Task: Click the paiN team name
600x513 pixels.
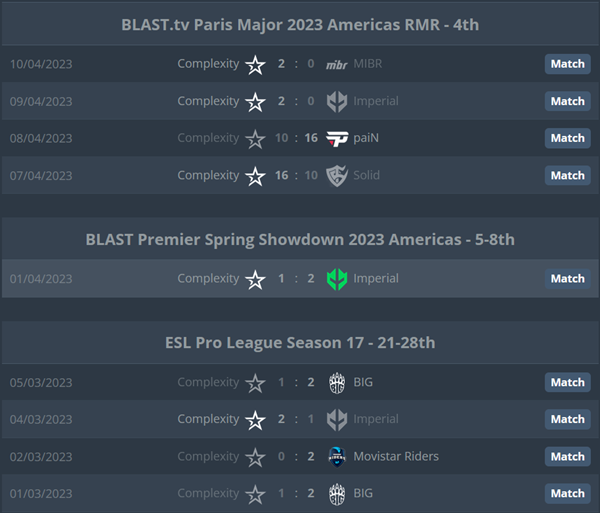Action: (x=366, y=138)
